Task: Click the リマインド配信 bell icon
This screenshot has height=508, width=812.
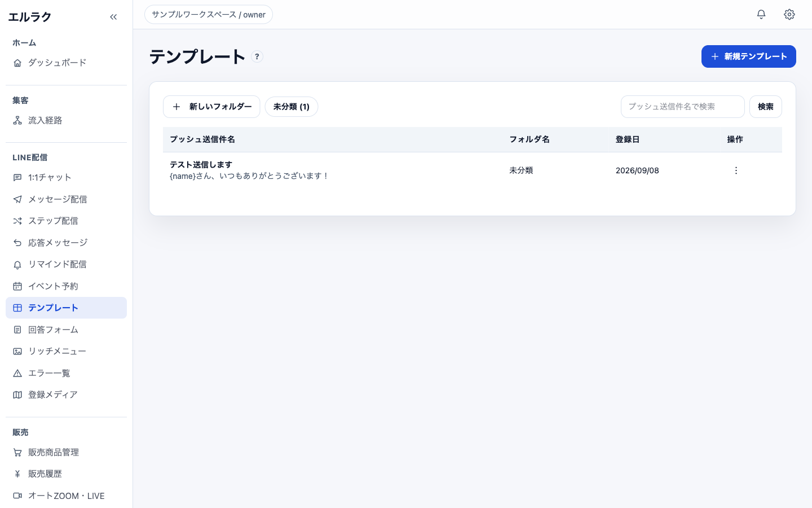Action: pos(17,264)
